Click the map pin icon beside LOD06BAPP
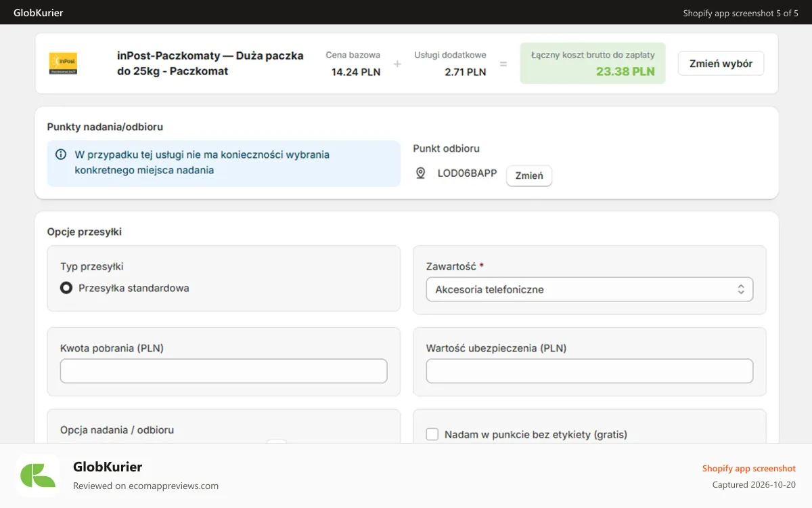Viewport: 812px width, 508px height. (420, 173)
